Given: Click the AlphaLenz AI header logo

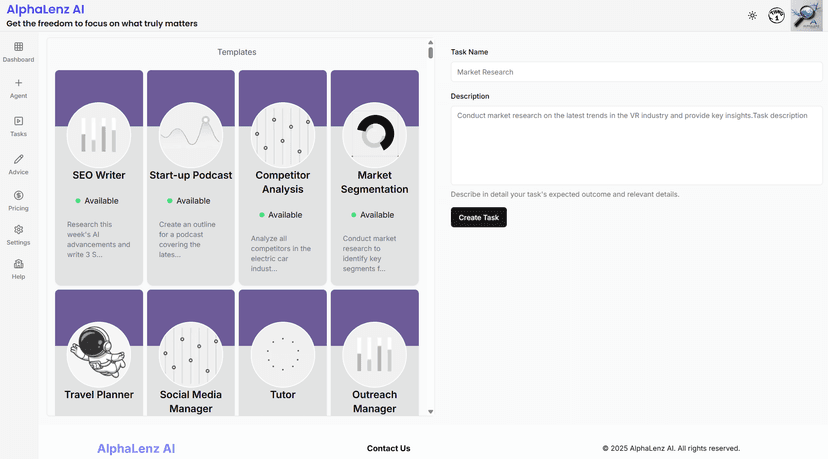Looking at the screenshot, I should click(45, 10).
